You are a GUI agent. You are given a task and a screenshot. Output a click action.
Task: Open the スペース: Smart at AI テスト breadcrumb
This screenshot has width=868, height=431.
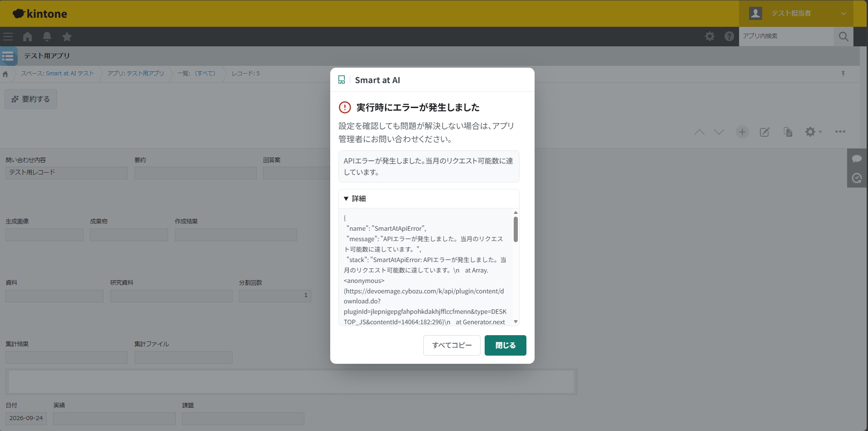57,74
